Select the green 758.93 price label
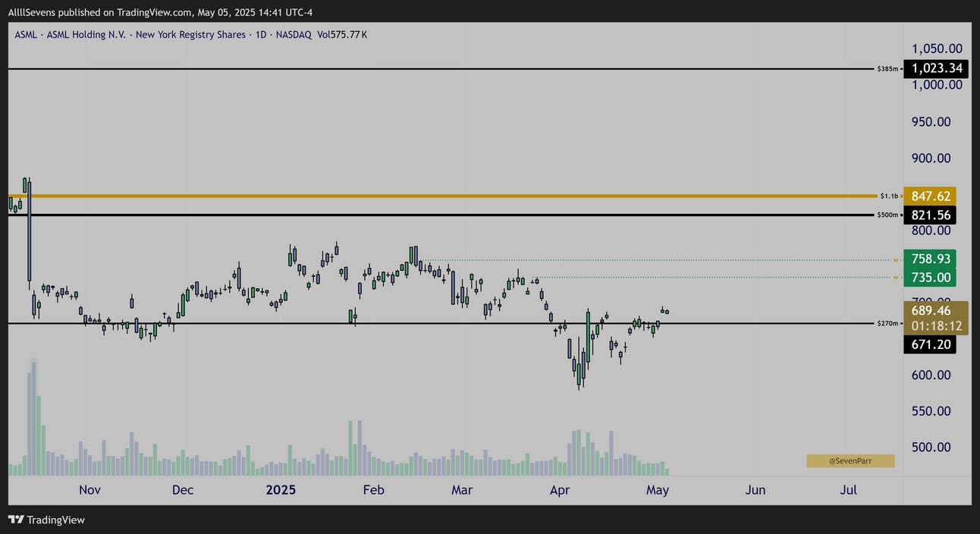 (930, 259)
